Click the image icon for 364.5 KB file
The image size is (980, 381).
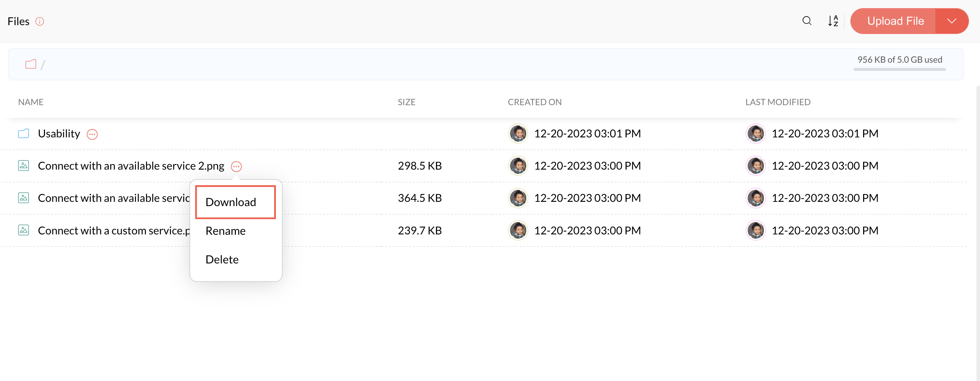pyautogui.click(x=24, y=198)
